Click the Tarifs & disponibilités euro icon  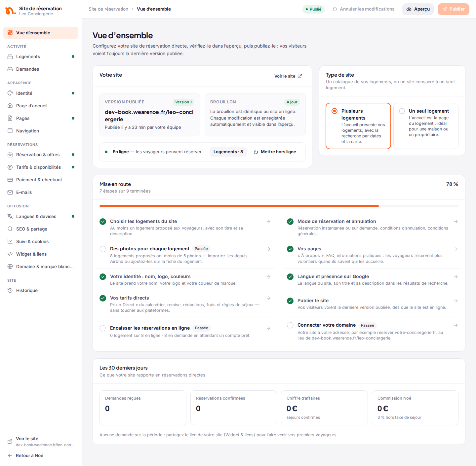tap(10, 167)
